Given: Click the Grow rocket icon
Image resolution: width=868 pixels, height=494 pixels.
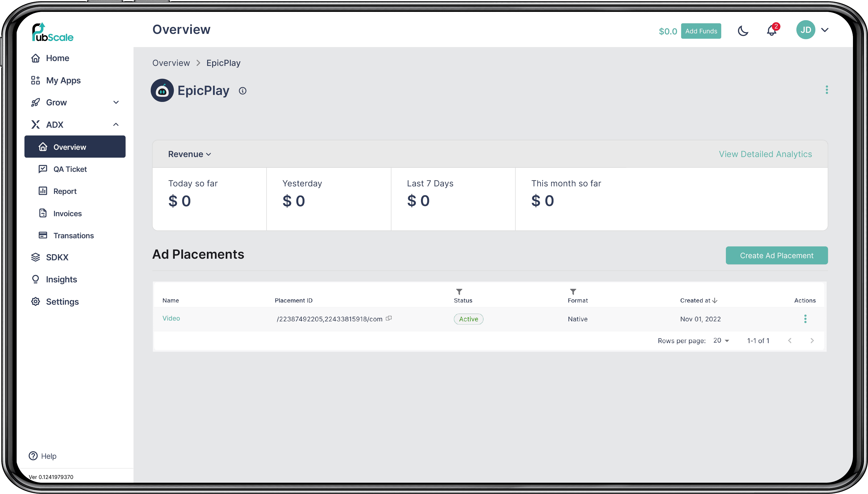Looking at the screenshot, I should click(x=35, y=102).
